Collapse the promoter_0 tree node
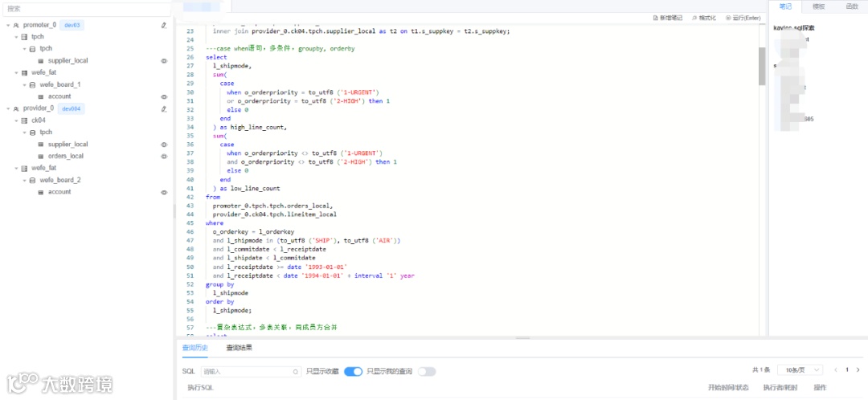This screenshot has width=868, height=400. [8, 25]
